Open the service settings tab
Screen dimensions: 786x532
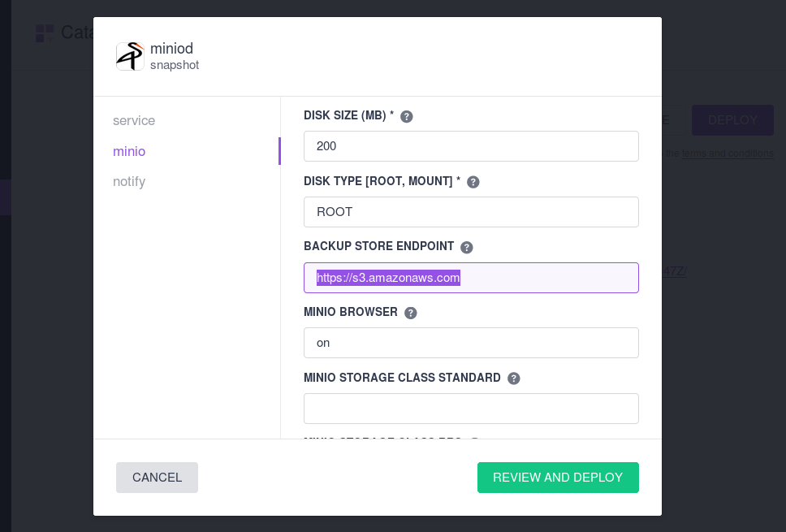tap(134, 120)
